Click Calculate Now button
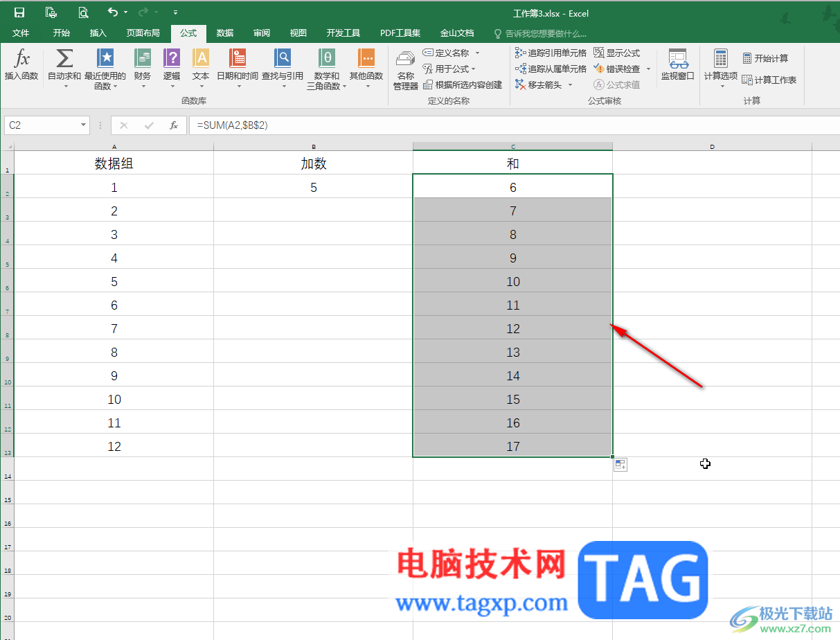 point(765,58)
